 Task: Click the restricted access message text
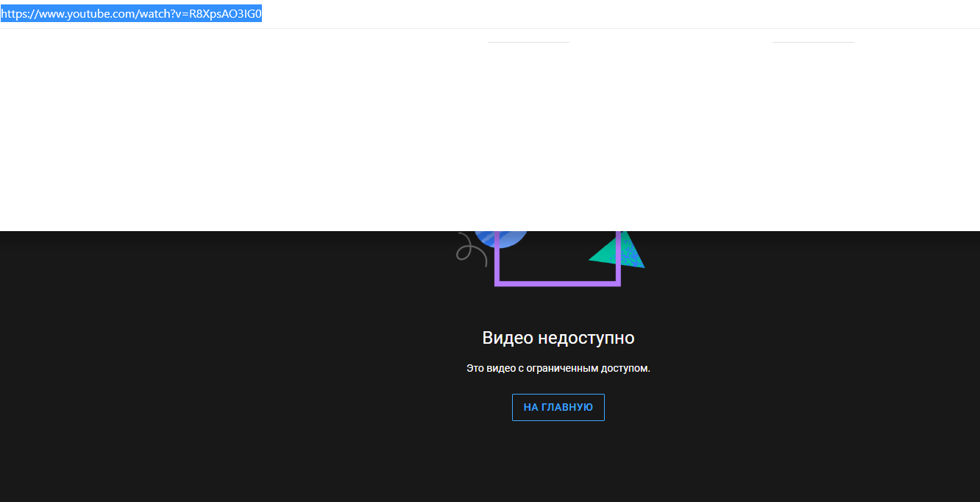558,368
